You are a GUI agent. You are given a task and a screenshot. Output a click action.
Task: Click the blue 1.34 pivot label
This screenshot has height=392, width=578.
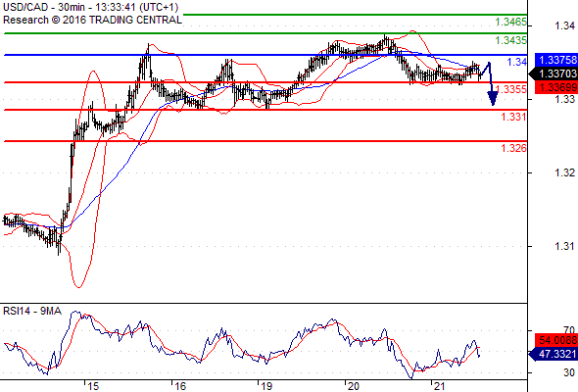point(517,62)
